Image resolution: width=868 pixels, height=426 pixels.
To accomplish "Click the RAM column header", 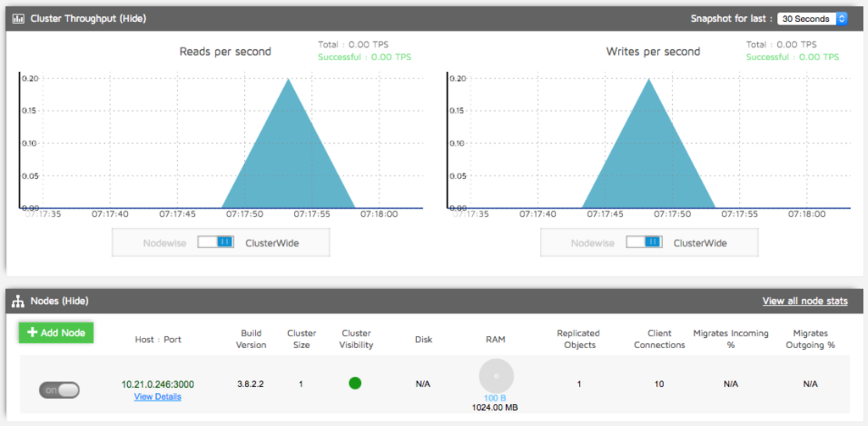I will (x=496, y=339).
